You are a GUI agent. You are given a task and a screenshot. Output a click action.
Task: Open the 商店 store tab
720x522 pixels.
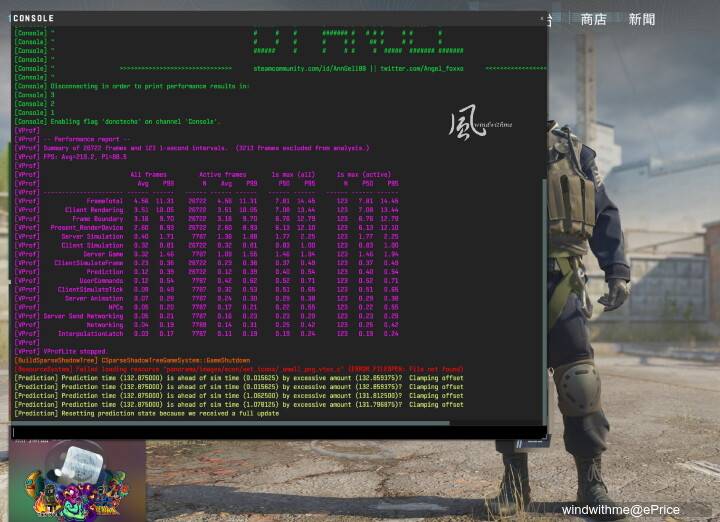click(593, 19)
